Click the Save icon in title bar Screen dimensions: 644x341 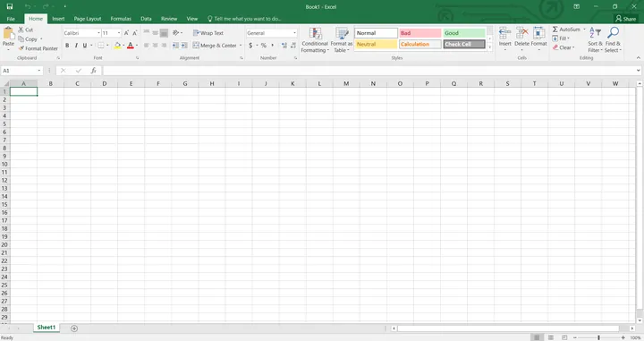pos(10,6)
